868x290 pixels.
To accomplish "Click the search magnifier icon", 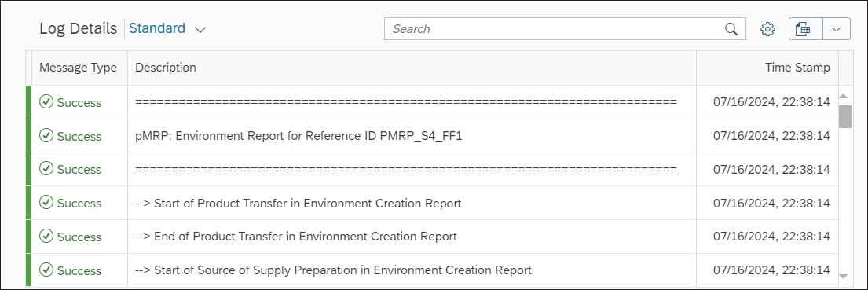I will coord(731,29).
